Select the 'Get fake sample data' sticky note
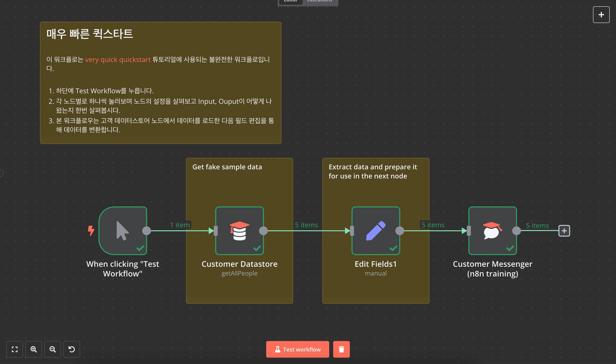 pos(227,167)
